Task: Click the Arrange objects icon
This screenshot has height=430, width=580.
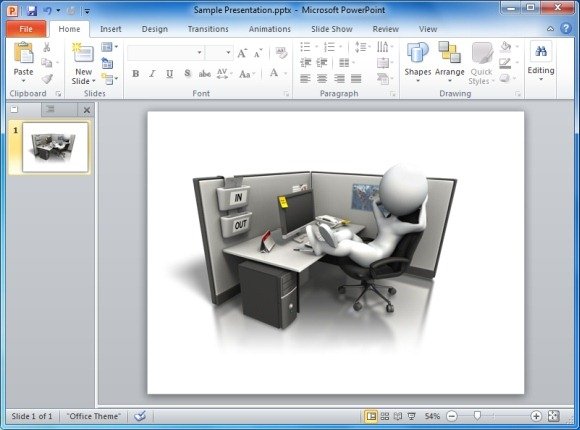Action: pyautogui.click(x=449, y=61)
